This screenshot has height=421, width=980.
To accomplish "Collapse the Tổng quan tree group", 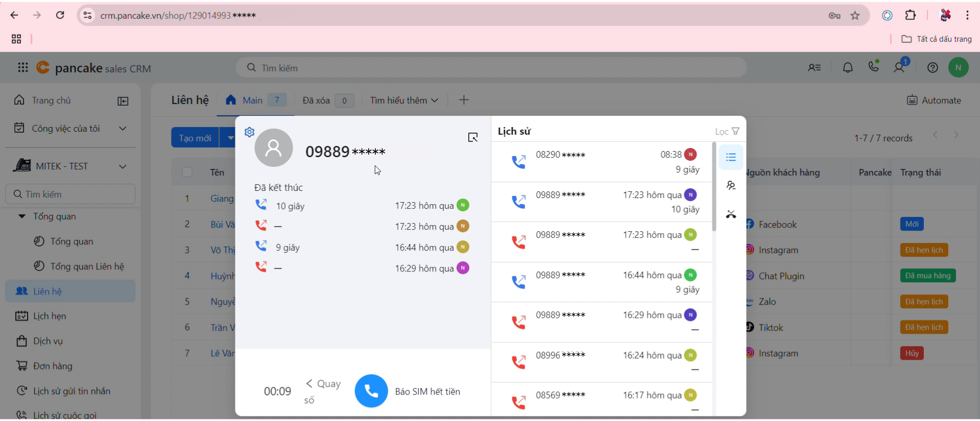I will point(22,216).
